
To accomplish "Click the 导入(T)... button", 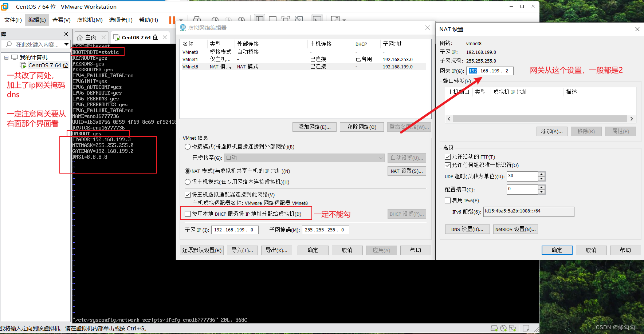I will pyautogui.click(x=242, y=250).
